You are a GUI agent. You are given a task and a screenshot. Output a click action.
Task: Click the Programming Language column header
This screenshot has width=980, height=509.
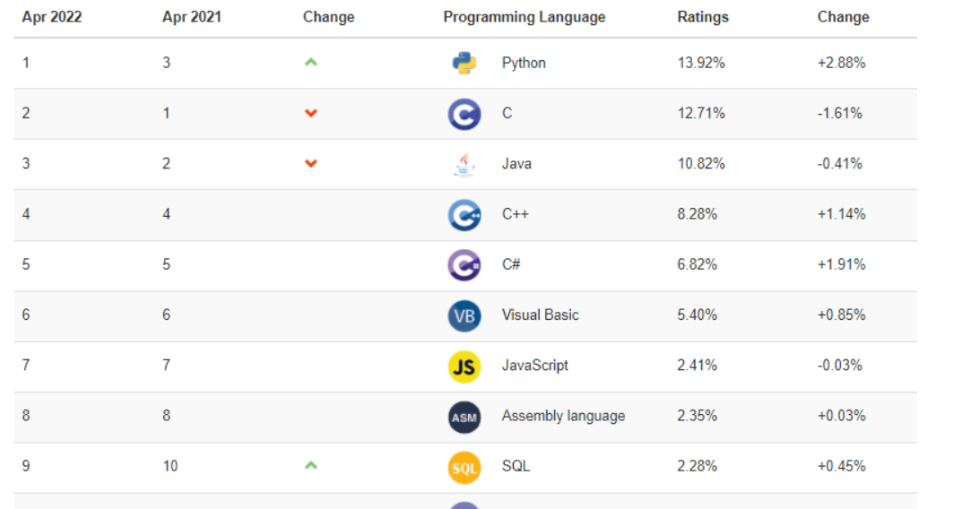(524, 17)
